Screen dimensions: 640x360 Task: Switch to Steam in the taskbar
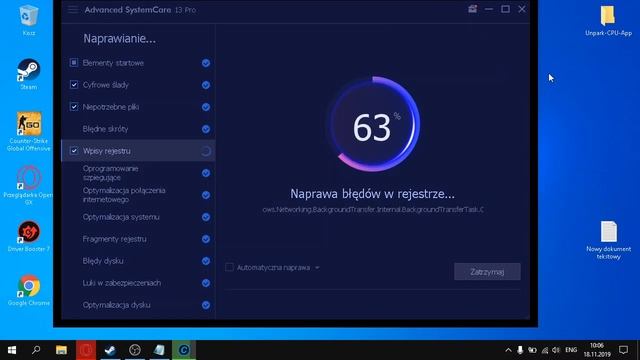110,350
